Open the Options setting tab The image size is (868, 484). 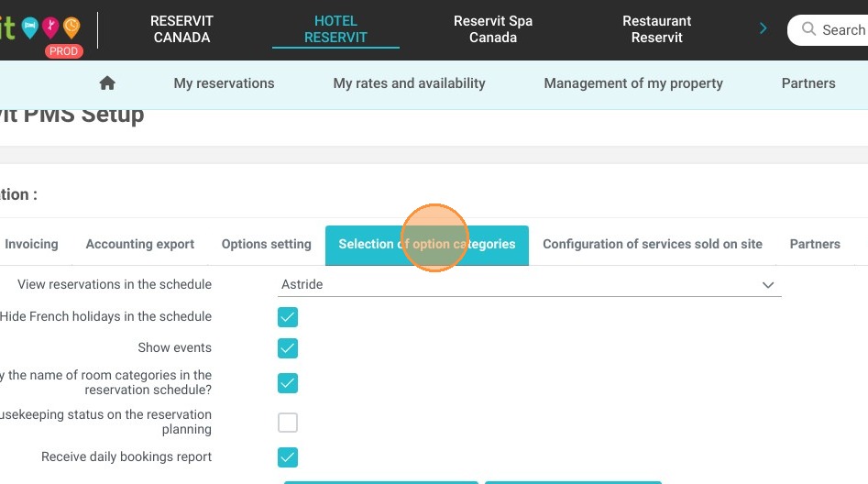[x=267, y=244]
